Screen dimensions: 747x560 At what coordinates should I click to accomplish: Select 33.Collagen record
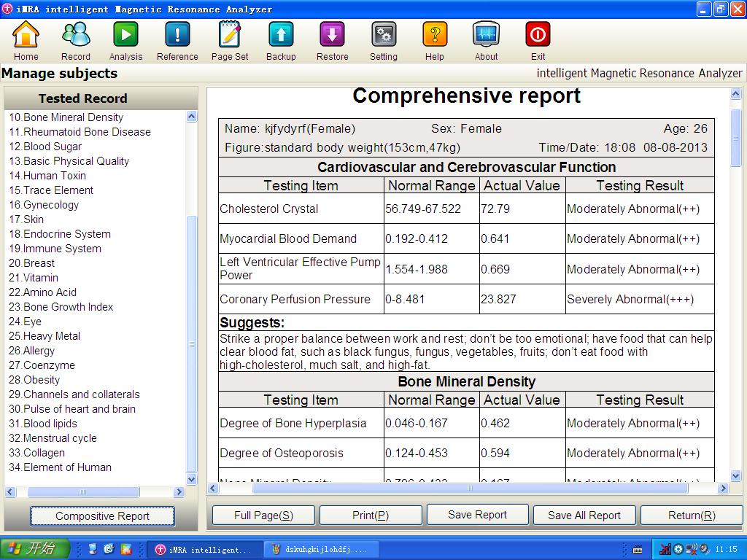(36, 453)
